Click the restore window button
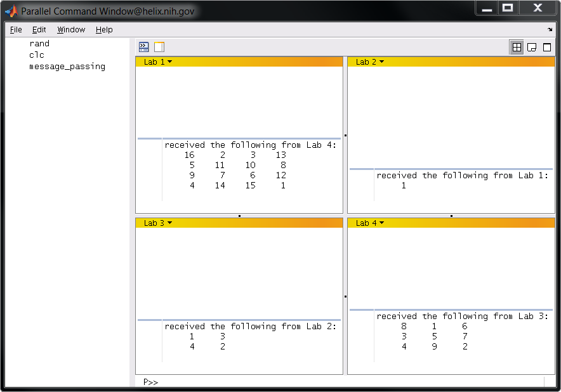 pos(508,8)
